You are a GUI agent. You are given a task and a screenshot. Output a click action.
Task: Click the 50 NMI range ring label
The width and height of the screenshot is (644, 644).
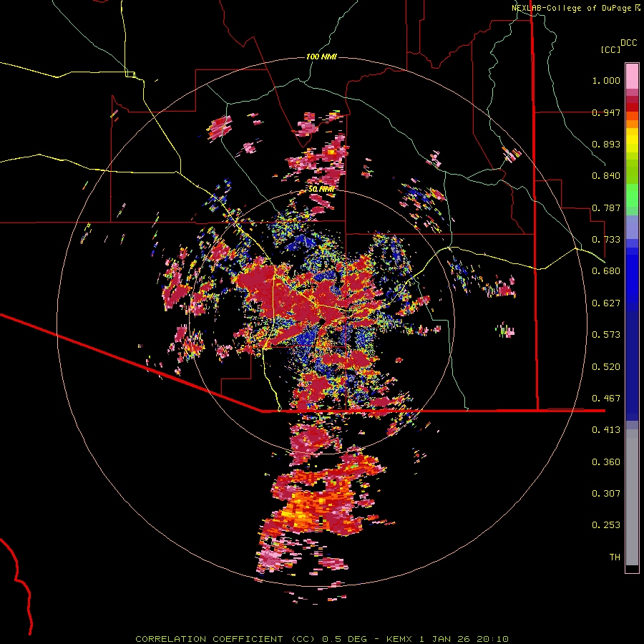click(321, 190)
